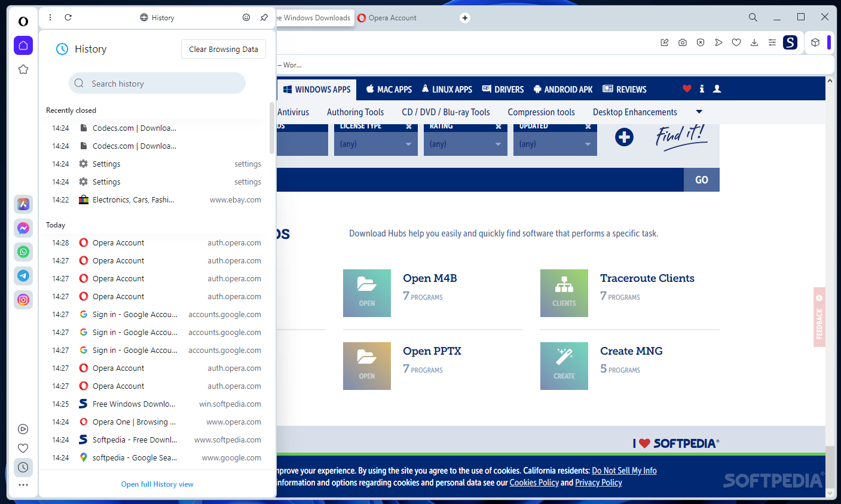The image size is (841, 504).
Task: Select the Windows Apps menu
Action: point(317,90)
